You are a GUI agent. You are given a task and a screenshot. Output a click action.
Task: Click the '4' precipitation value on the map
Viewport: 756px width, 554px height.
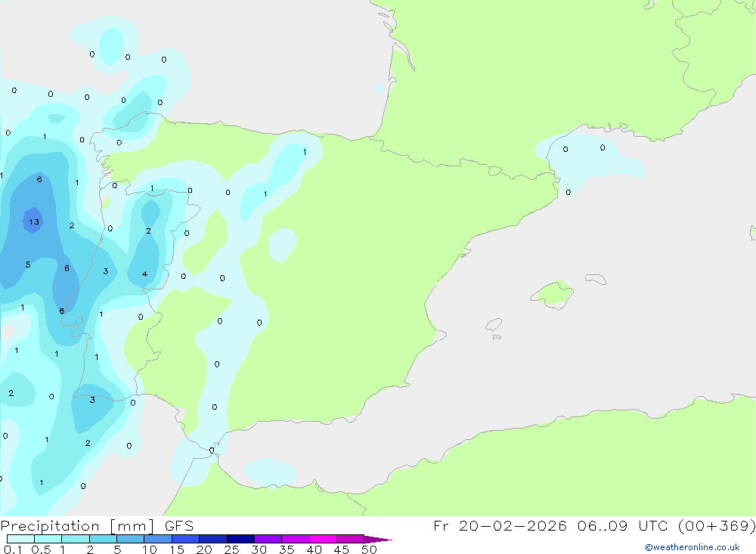tap(144, 274)
